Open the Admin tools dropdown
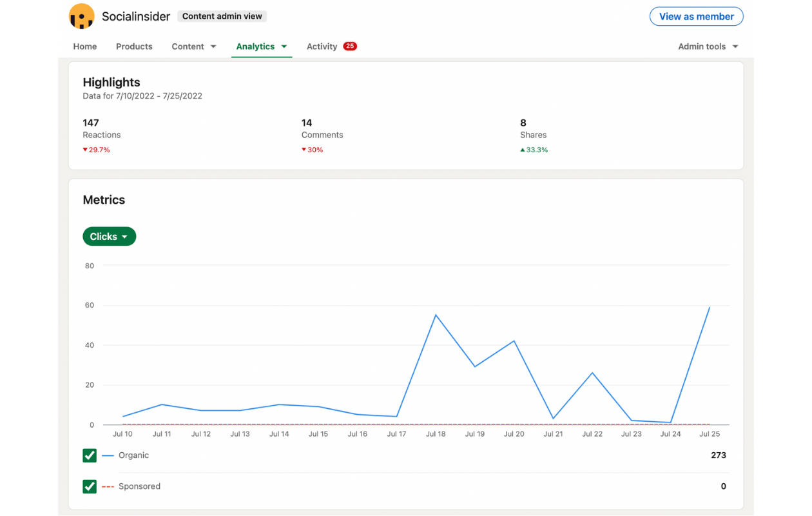The image size is (812, 516). point(708,46)
